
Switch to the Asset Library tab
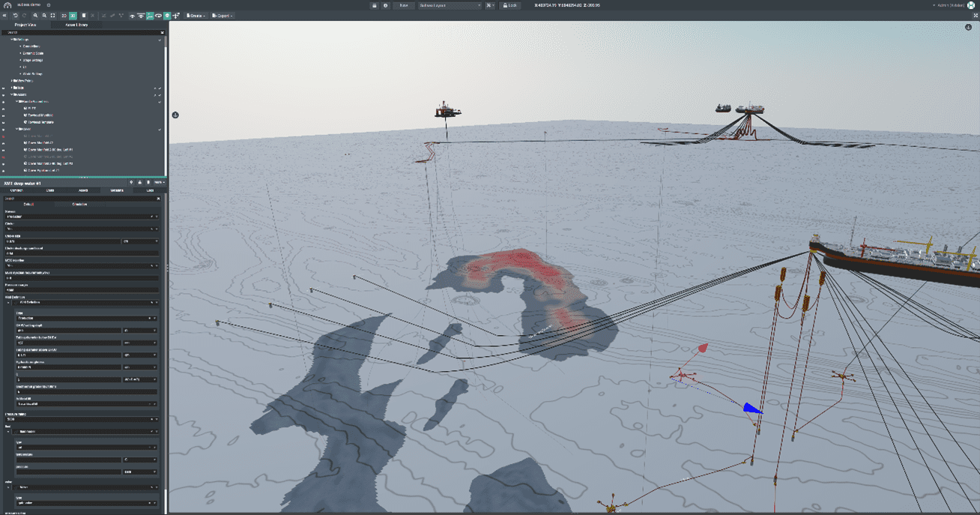pos(76,25)
